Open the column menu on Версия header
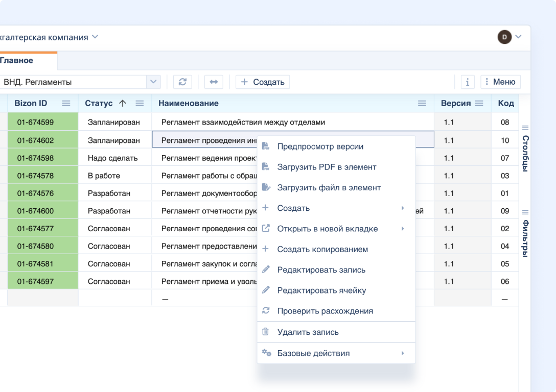Image resolution: width=556 pixels, height=392 pixels. [479, 103]
